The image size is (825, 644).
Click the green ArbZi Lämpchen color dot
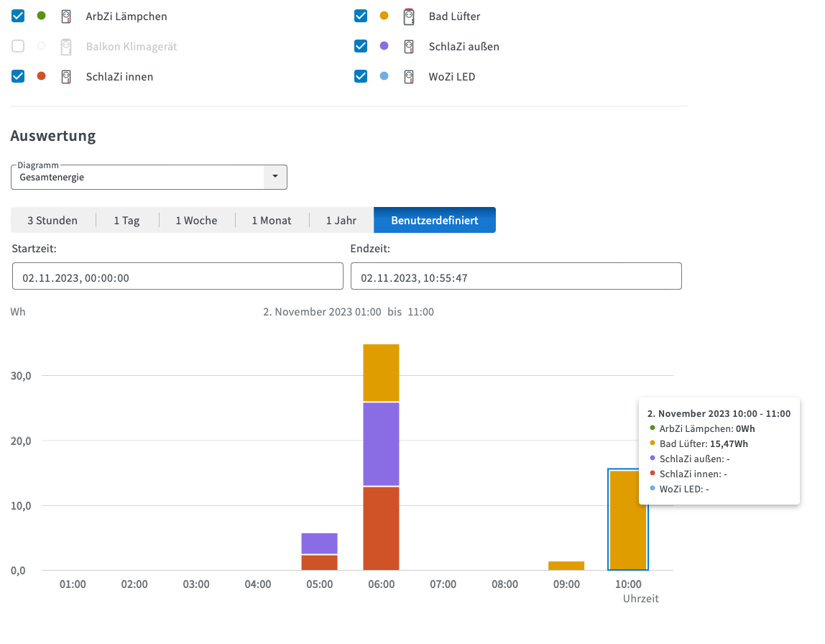click(x=42, y=16)
